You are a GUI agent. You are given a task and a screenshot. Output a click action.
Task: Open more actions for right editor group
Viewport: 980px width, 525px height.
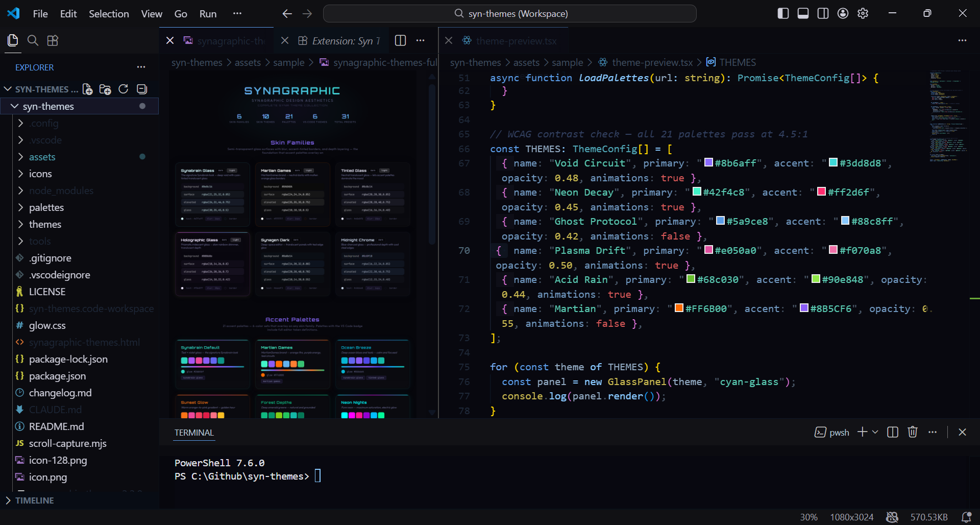click(963, 41)
